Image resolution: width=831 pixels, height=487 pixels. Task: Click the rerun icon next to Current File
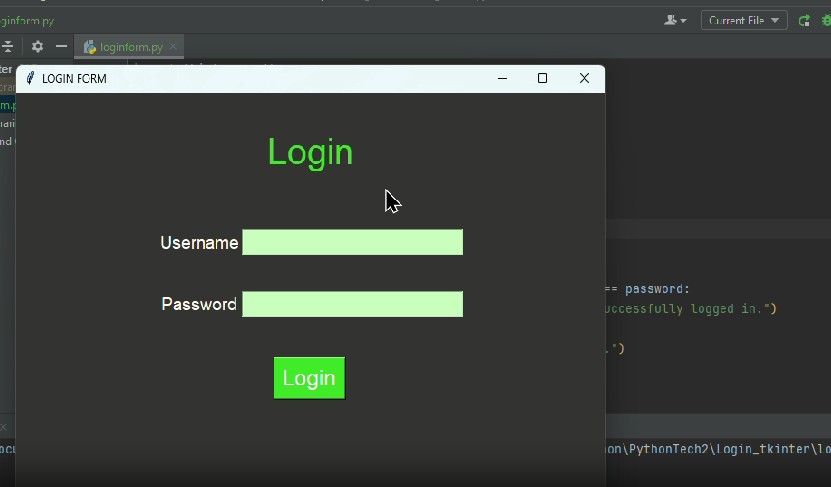804,20
